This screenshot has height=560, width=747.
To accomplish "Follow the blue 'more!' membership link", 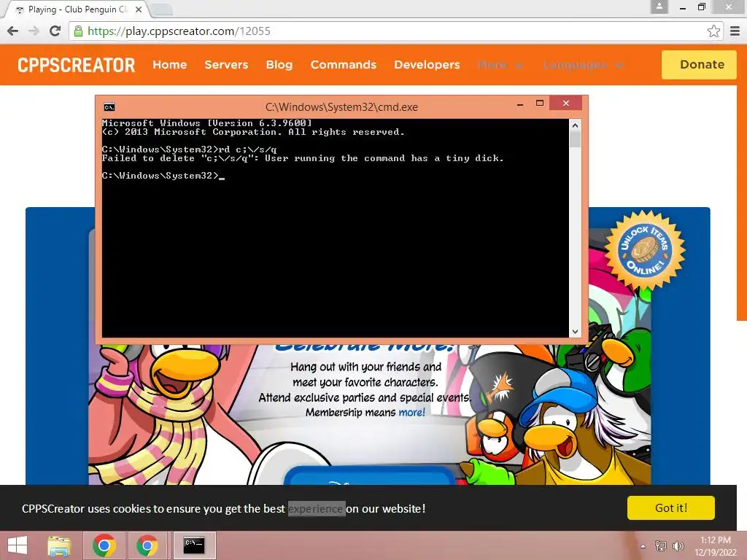I will (411, 413).
